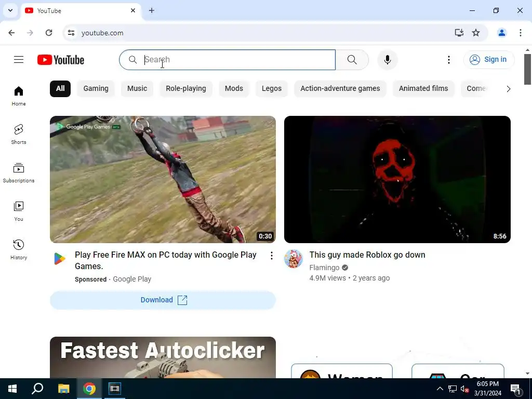Viewport: 532px width, 399px height.
Task: Go to Home in sidebar
Action: 19,96
